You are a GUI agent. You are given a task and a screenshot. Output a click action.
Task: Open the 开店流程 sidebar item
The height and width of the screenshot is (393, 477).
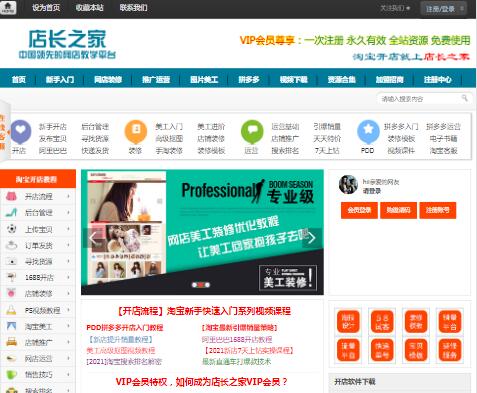coord(39,196)
